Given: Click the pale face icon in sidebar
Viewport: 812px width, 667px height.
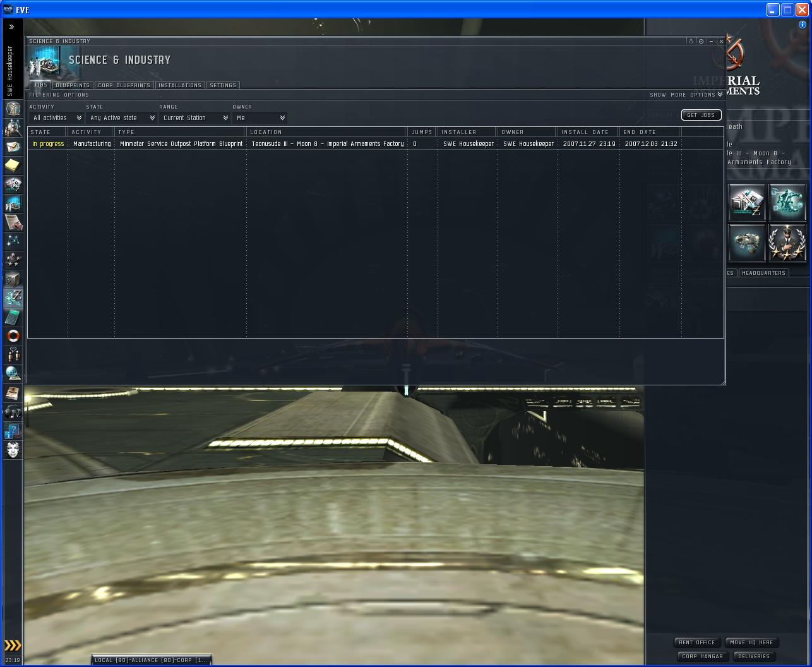Looking at the screenshot, I should coord(13,450).
